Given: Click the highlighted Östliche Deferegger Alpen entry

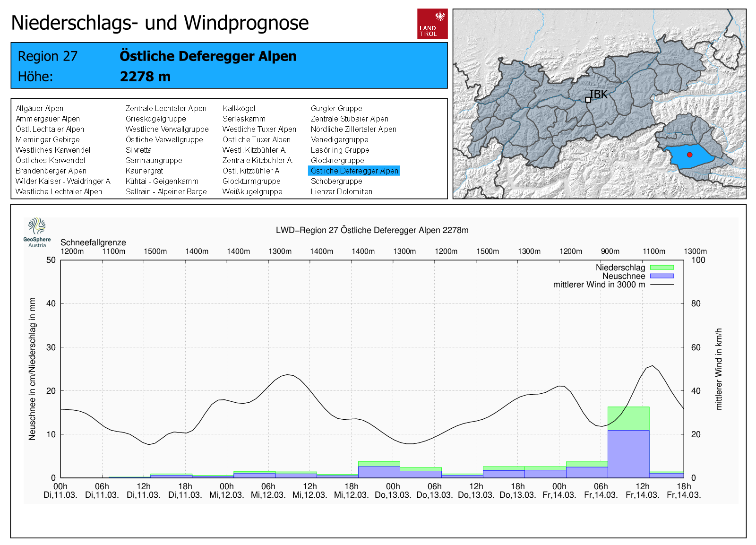Looking at the screenshot, I should (x=354, y=171).
